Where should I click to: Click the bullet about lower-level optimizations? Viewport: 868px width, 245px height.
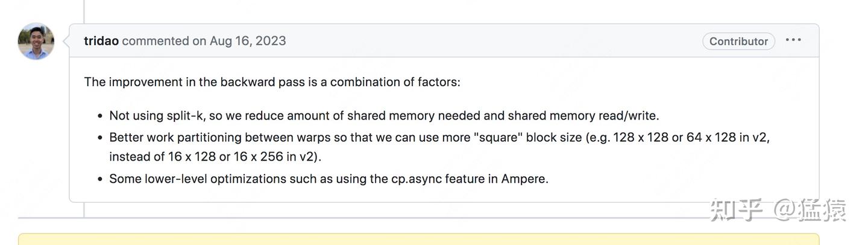[x=329, y=179]
